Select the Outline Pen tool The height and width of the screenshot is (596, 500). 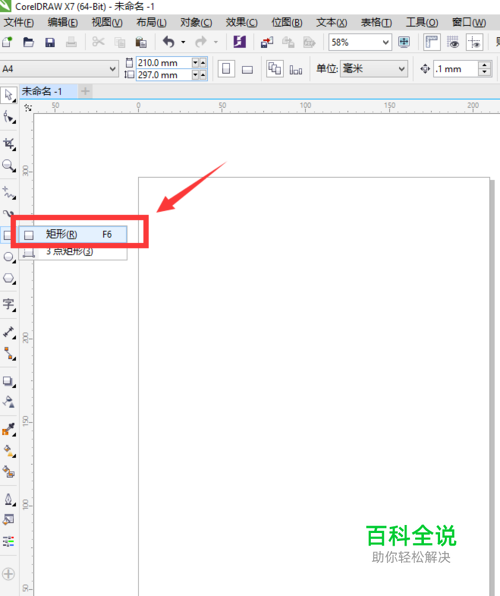9,499
